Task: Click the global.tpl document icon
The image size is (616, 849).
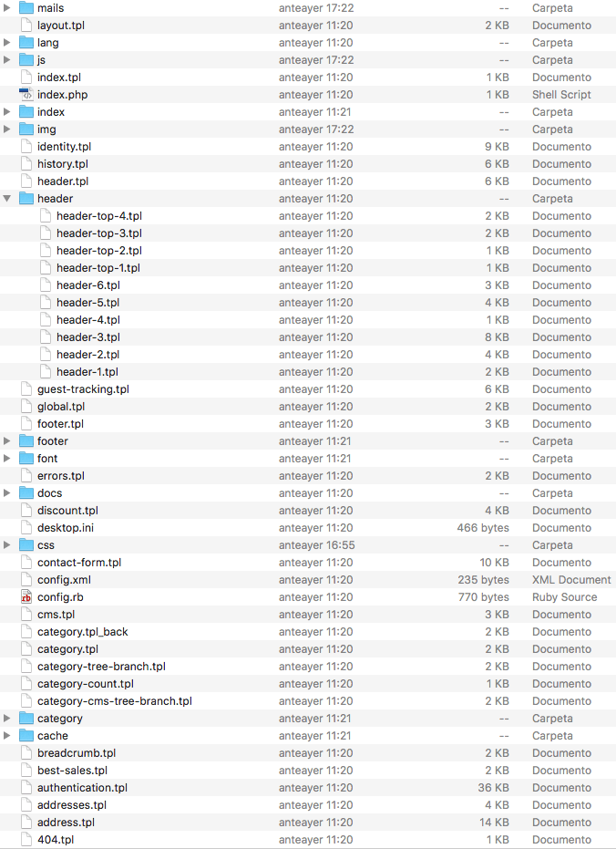Action: point(26,407)
